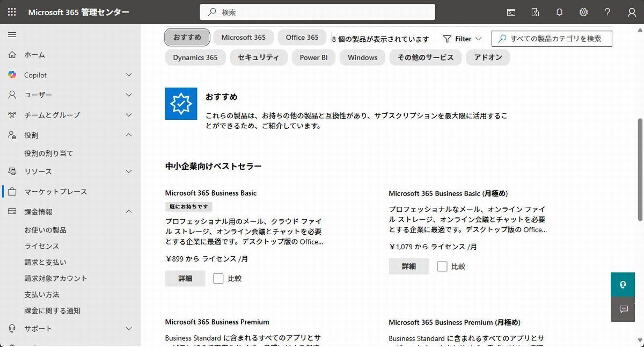Open the teal help assistant button

tap(623, 285)
